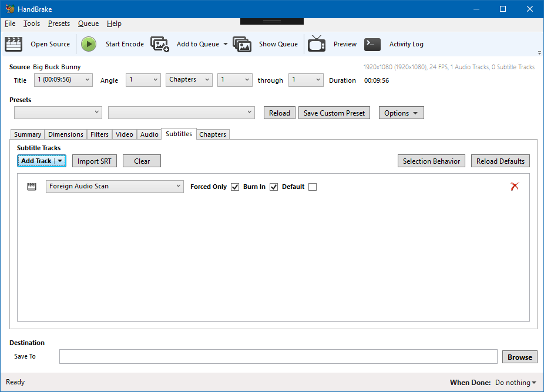The height and width of the screenshot is (392, 544).
Task: Click the Reload Defaults button
Action: click(x=501, y=161)
